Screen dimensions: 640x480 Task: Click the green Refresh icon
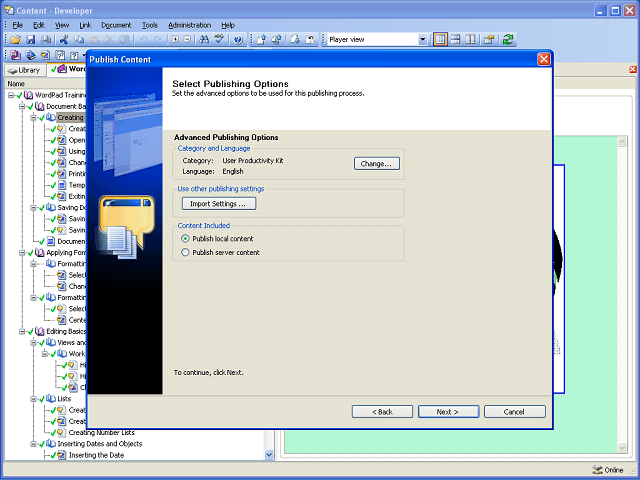click(508, 40)
